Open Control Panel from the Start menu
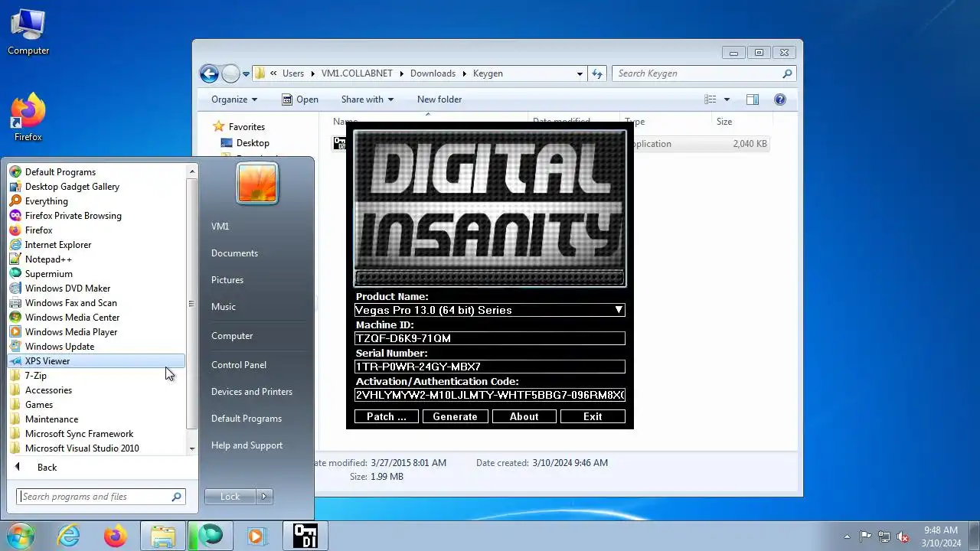This screenshot has width=980, height=551. [239, 365]
